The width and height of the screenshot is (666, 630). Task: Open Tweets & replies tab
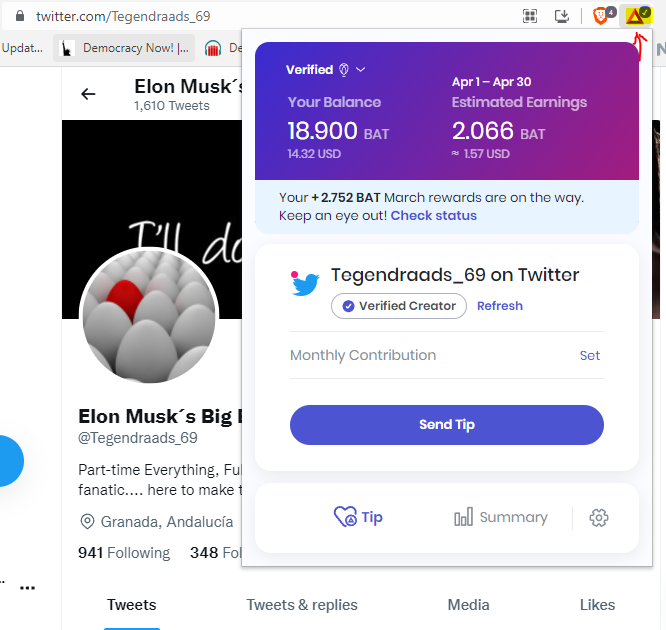click(302, 605)
